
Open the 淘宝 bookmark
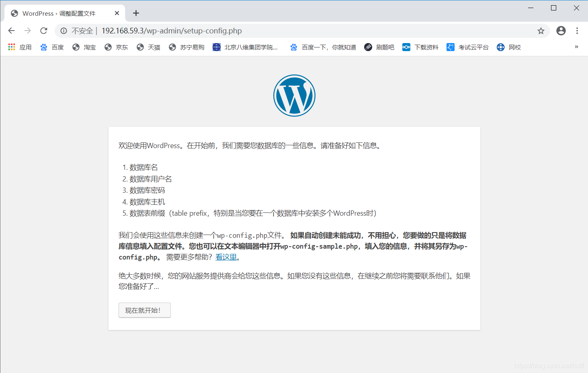(x=84, y=47)
